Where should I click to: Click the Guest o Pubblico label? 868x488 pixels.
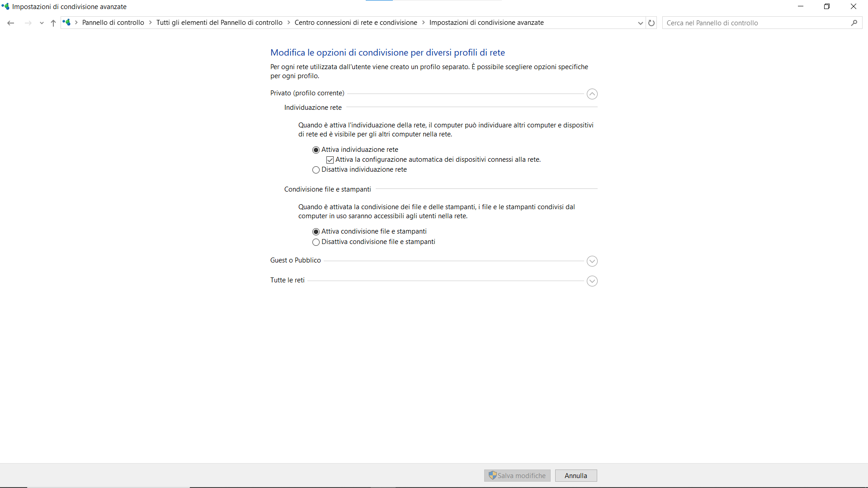296,260
